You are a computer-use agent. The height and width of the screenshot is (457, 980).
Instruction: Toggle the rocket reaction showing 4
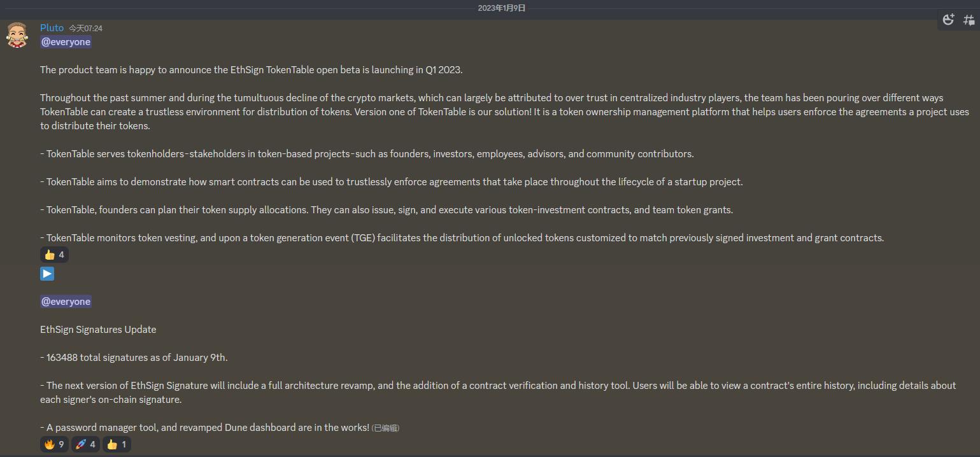pyautogui.click(x=85, y=444)
